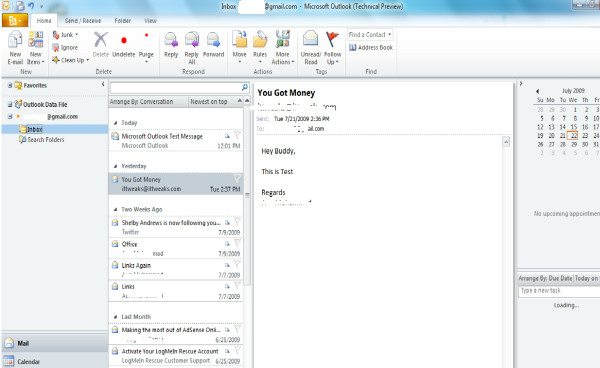
Task: Flag the LogMeIn Rescue email
Action: pos(237,350)
